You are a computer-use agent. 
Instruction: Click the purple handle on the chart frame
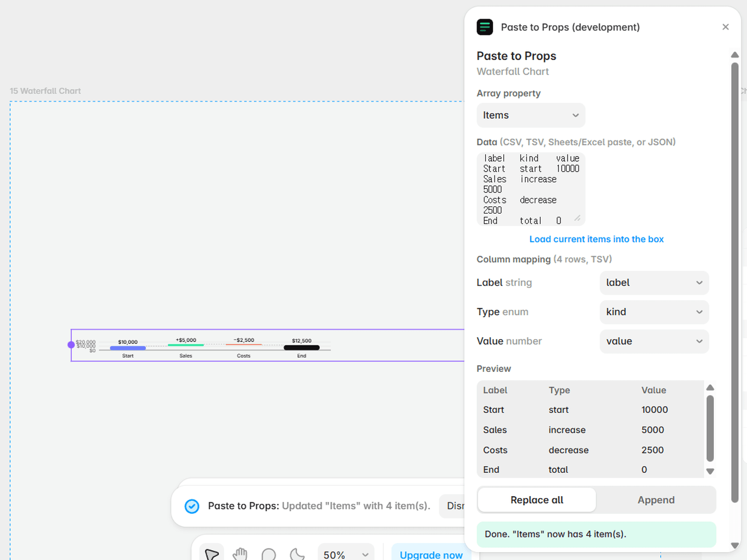tap(71, 345)
